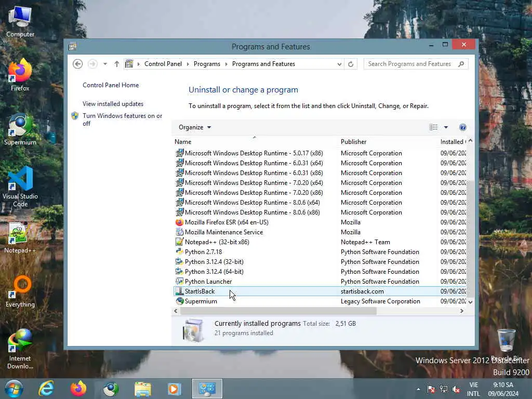The height and width of the screenshot is (399, 532).
Task: Open help with the blue question mark icon
Action: [462, 127]
